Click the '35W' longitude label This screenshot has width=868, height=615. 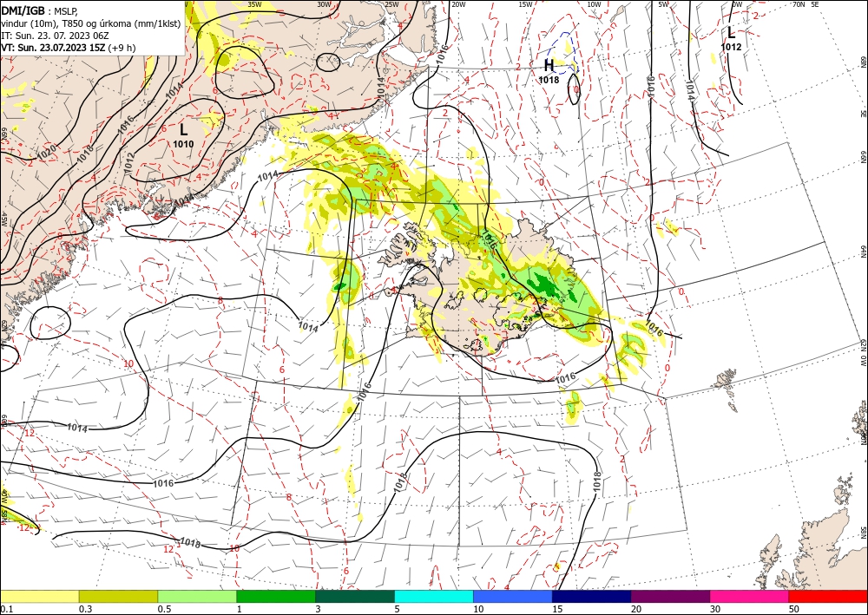(x=254, y=4)
